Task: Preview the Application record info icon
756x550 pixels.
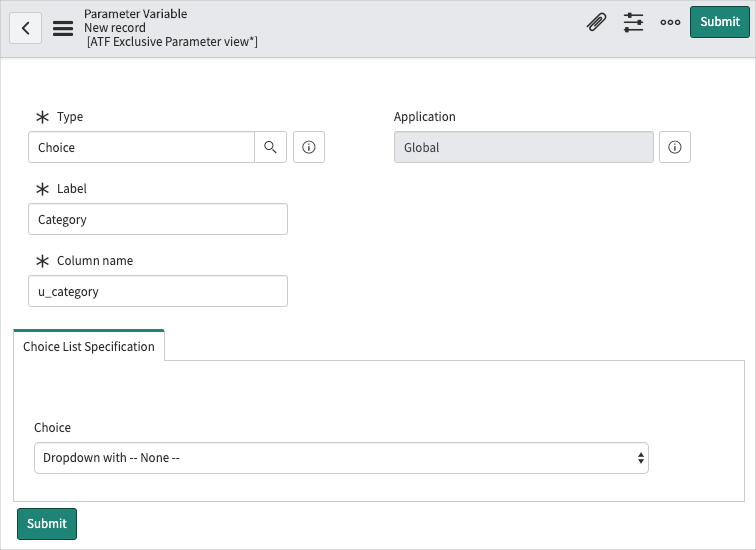Action: [675, 147]
